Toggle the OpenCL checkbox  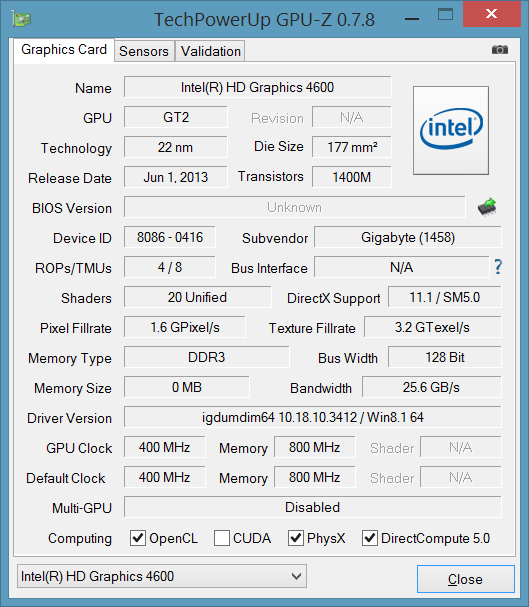pos(137,538)
